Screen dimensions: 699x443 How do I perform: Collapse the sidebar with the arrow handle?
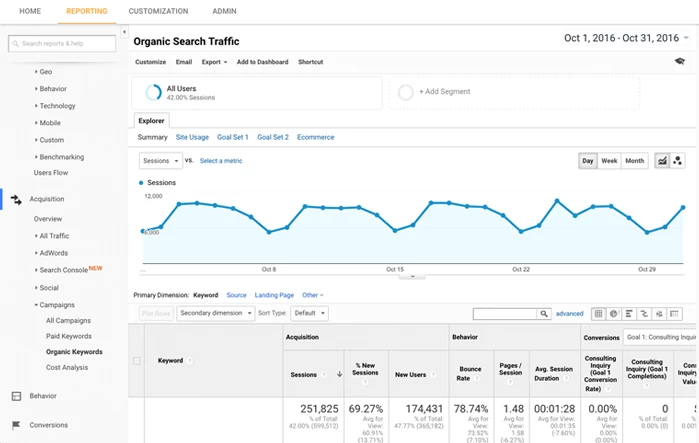click(x=125, y=32)
